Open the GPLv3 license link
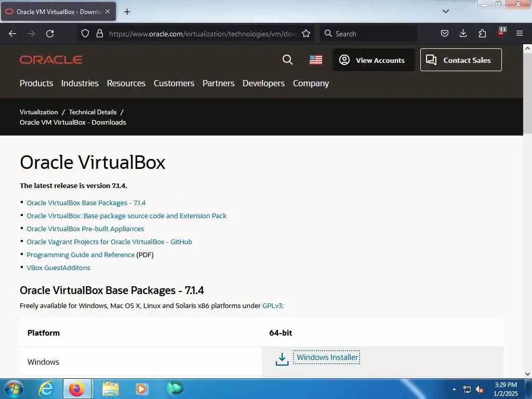 click(x=272, y=305)
